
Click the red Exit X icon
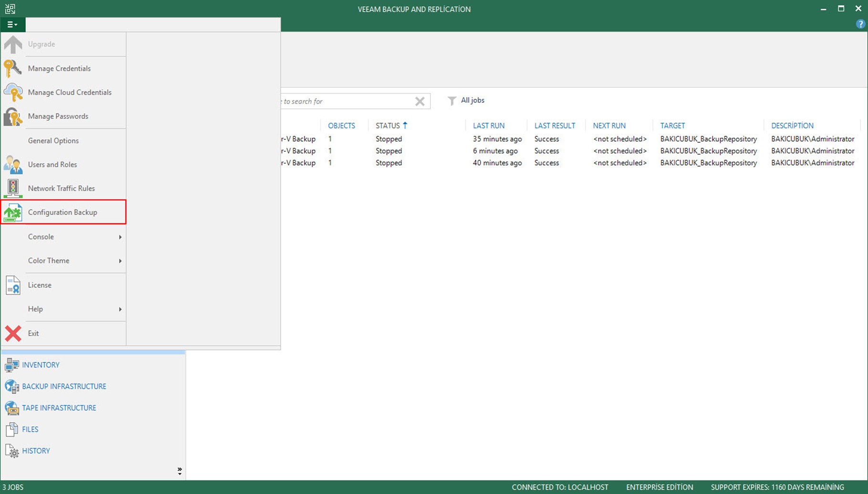click(13, 333)
